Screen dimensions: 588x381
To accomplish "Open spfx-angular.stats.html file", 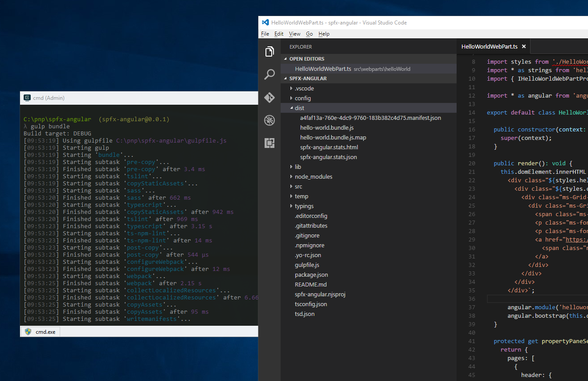I will (329, 147).
